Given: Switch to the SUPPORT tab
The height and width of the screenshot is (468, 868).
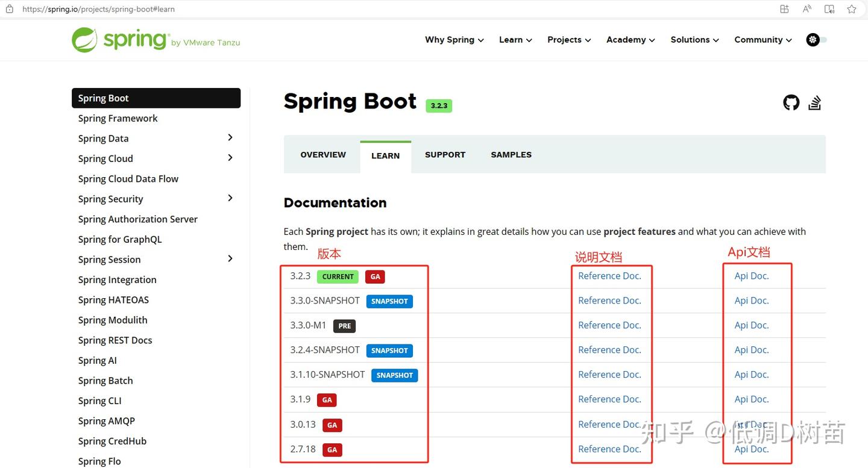Looking at the screenshot, I should click(445, 154).
